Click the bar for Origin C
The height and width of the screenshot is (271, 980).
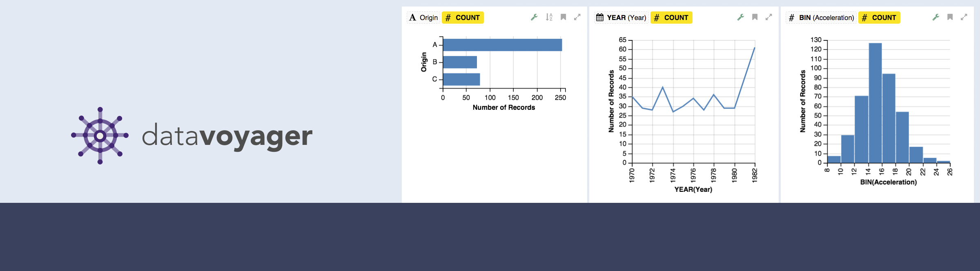point(461,79)
